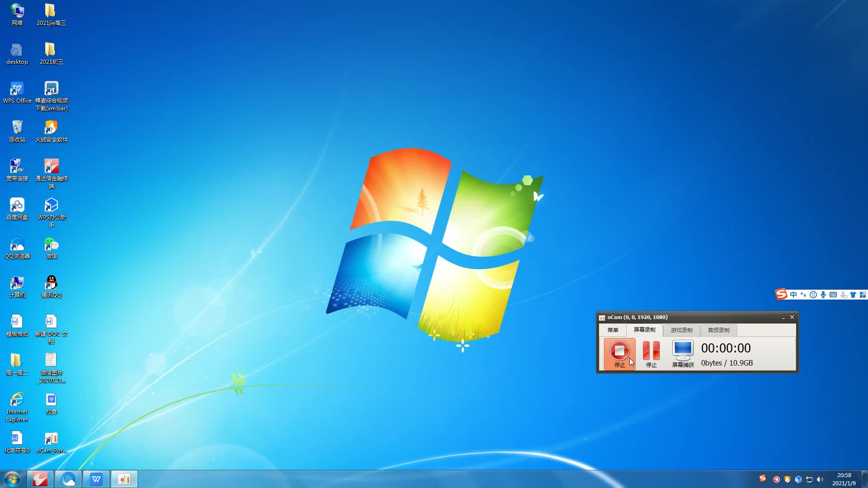The width and height of the screenshot is (868, 488).
Task: Open soft keyboard icon on IME toolbar
Action: point(833,295)
